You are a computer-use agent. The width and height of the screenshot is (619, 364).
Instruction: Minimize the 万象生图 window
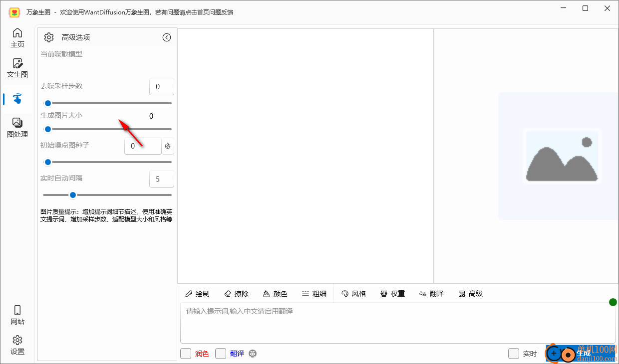tap(563, 8)
